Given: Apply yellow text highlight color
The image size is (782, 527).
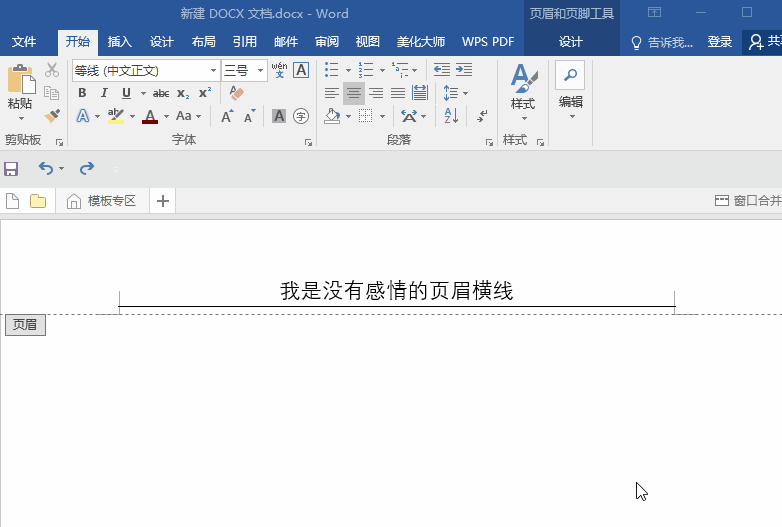Looking at the screenshot, I should tap(116, 116).
